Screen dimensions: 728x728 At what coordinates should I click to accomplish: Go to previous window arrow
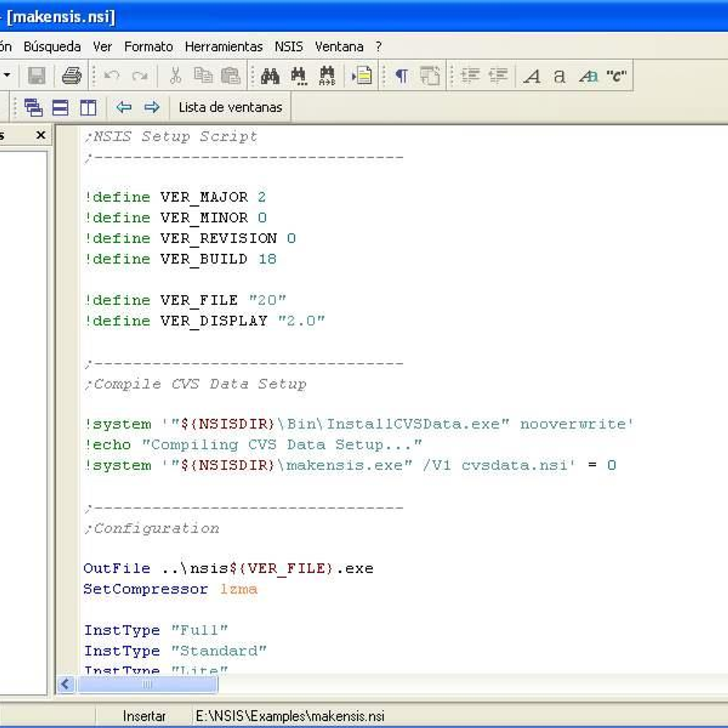(x=124, y=107)
